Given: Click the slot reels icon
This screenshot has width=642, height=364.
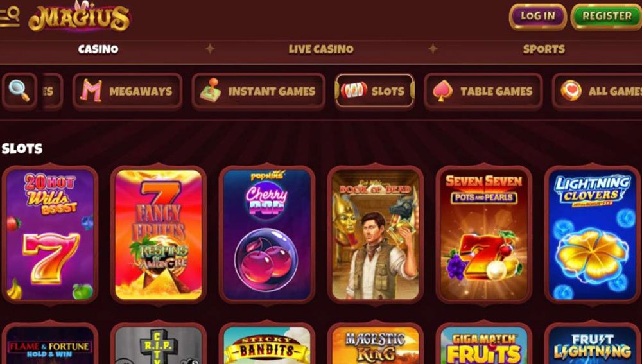Looking at the screenshot, I should [354, 91].
